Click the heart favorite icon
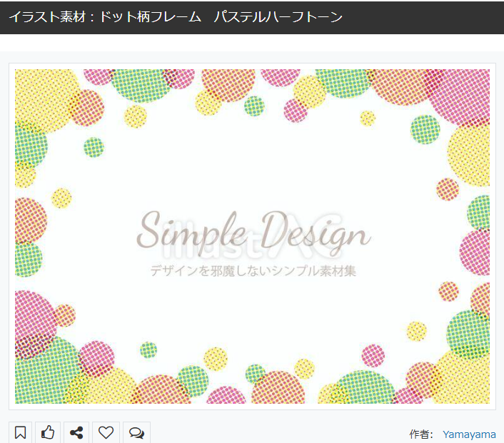This screenshot has height=443, width=504. tap(106, 432)
